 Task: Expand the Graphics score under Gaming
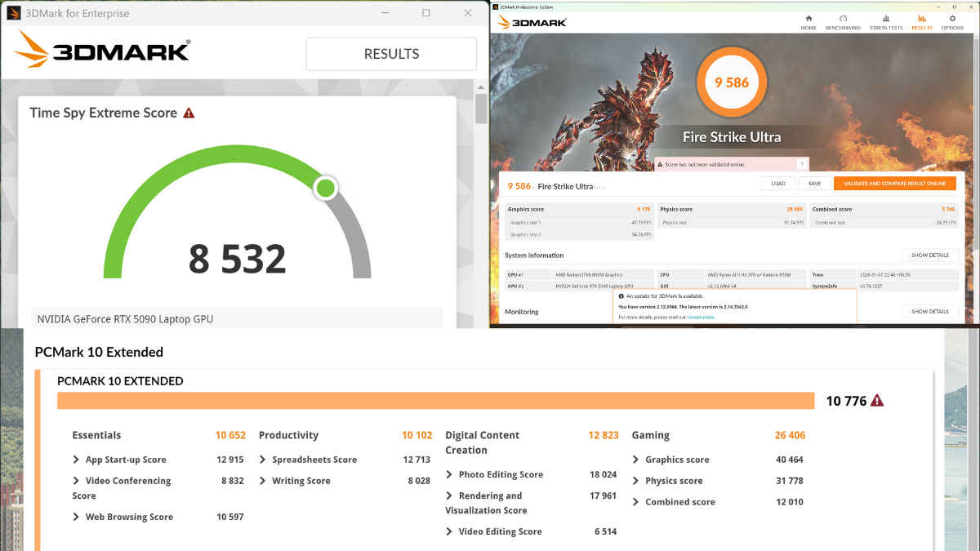636,460
